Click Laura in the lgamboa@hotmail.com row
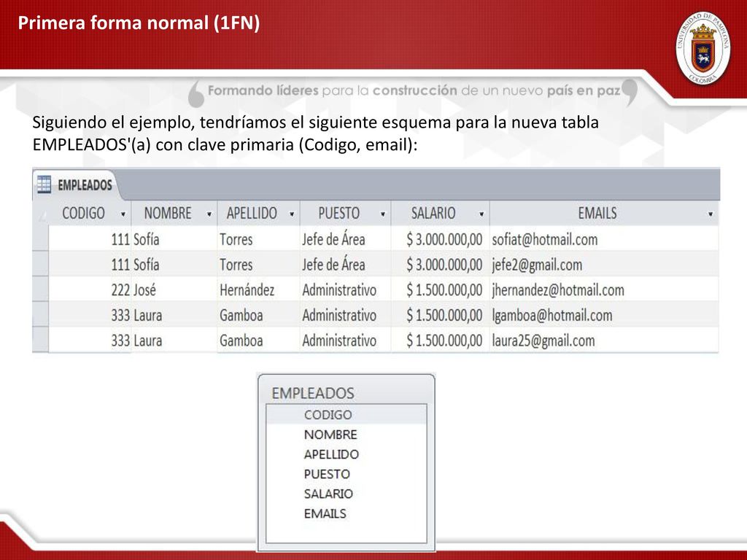The height and width of the screenshot is (560, 747). click(174, 315)
